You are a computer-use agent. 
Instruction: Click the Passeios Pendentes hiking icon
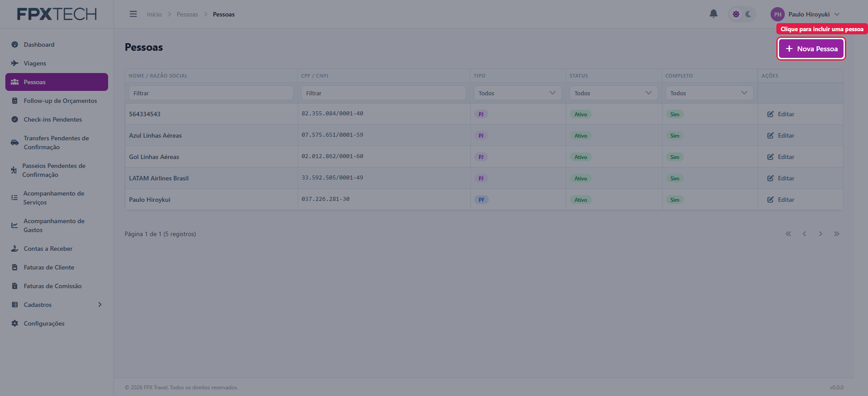click(x=14, y=170)
